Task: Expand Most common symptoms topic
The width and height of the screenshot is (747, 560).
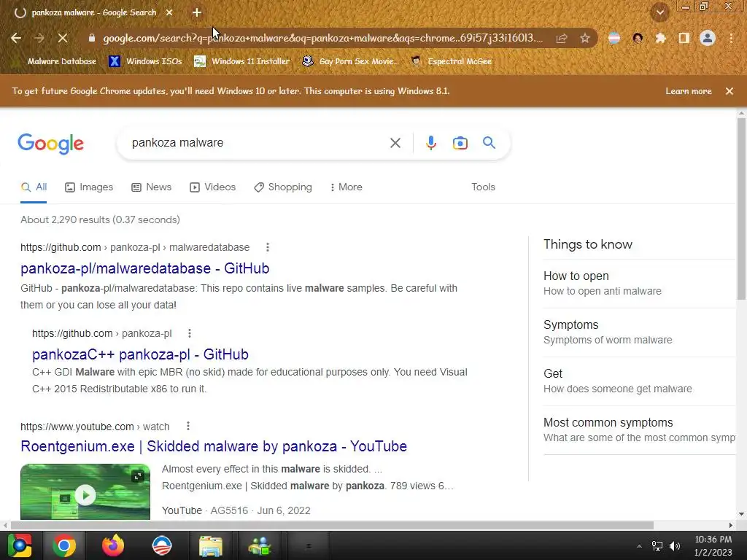Action: click(639, 430)
